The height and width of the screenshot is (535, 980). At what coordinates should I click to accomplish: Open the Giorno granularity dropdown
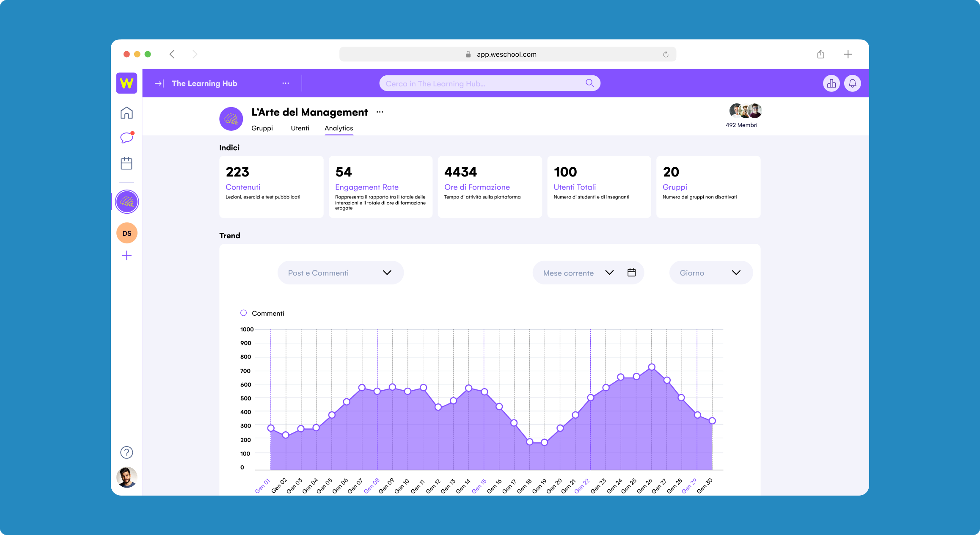pyautogui.click(x=711, y=273)
